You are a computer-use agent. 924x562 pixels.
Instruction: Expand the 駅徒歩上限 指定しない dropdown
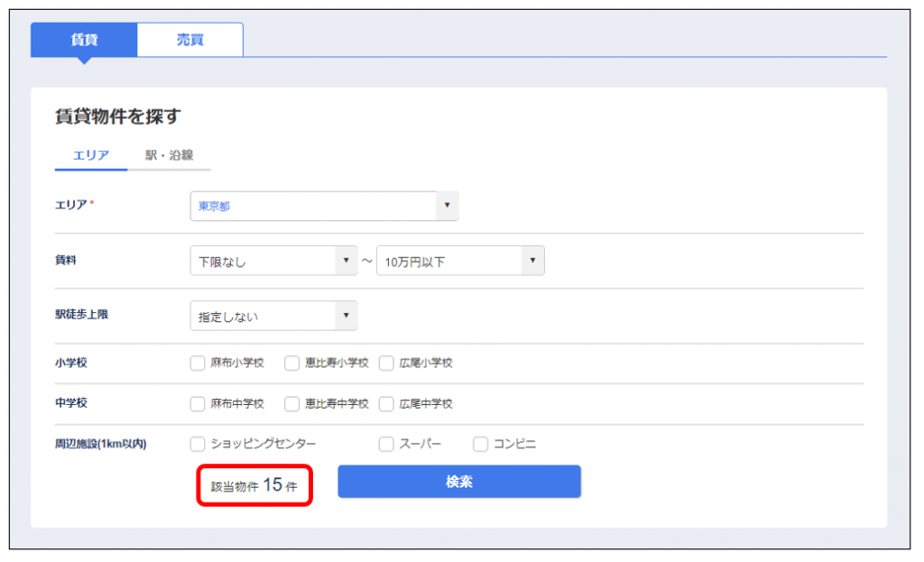click(x=273, y=316)
